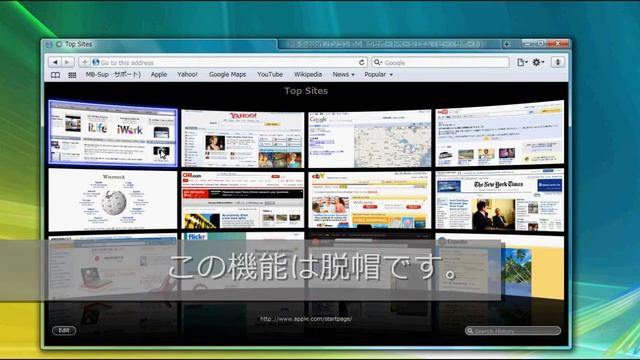
Task: Focus the Search History field
Action: [513, 331]
